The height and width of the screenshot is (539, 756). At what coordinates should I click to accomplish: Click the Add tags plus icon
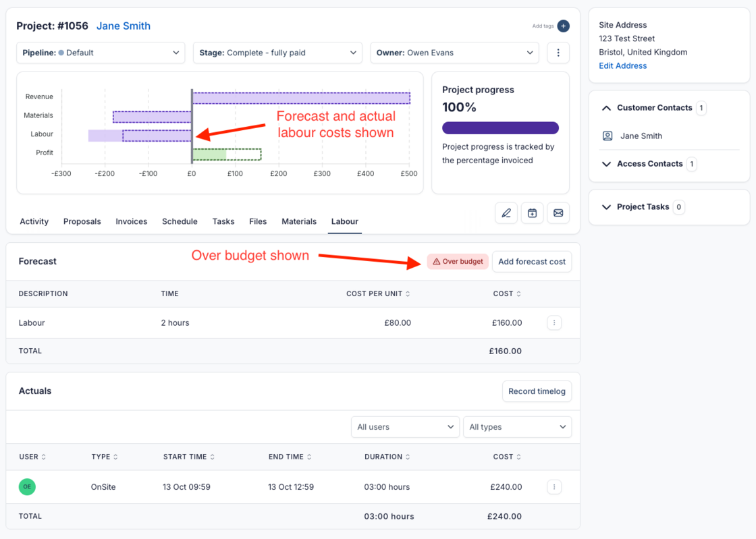563,26
